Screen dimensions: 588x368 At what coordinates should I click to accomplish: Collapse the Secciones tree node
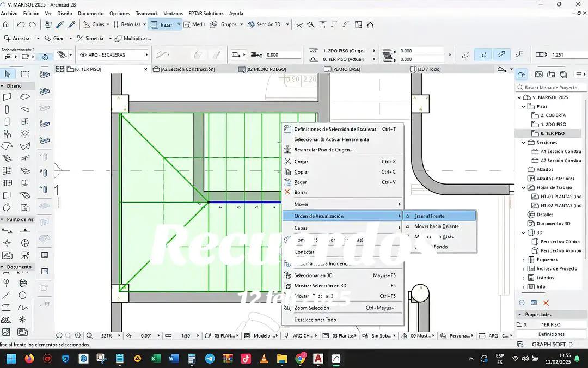[x=524, y=143]
